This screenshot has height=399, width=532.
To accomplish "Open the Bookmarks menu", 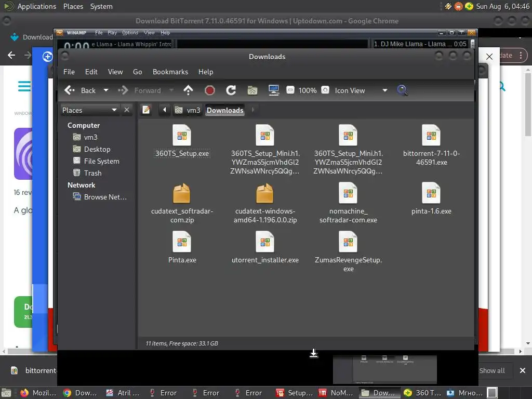I will [x=170, y=72].
